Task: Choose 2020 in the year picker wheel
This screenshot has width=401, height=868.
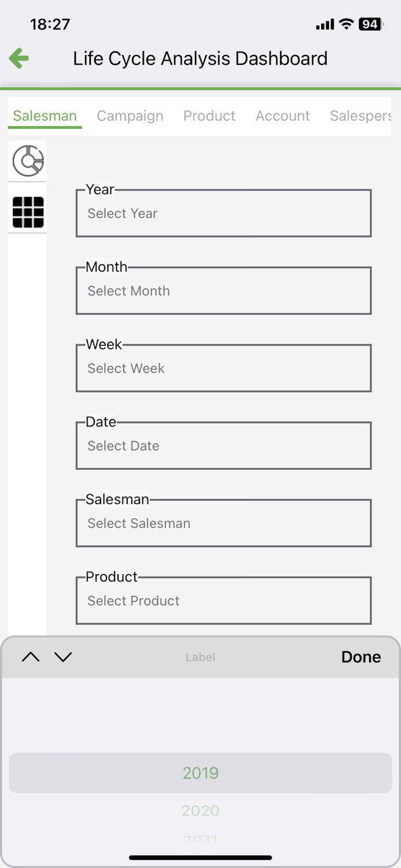Action: click(x=200, y=811)
